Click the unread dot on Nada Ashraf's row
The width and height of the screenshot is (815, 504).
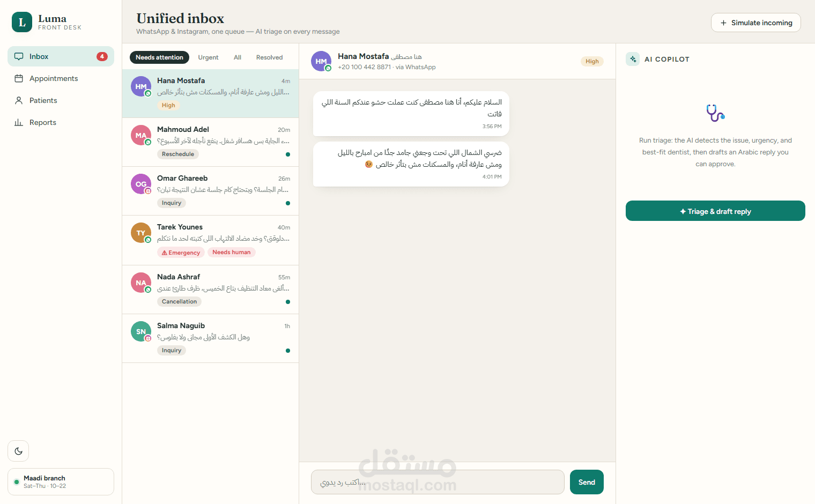coord(288,302)
